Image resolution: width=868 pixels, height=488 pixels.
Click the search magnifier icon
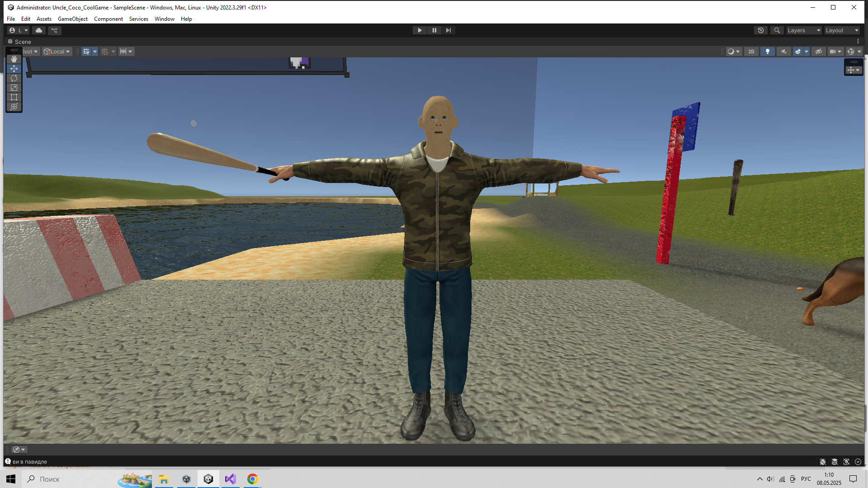point(777,30)
